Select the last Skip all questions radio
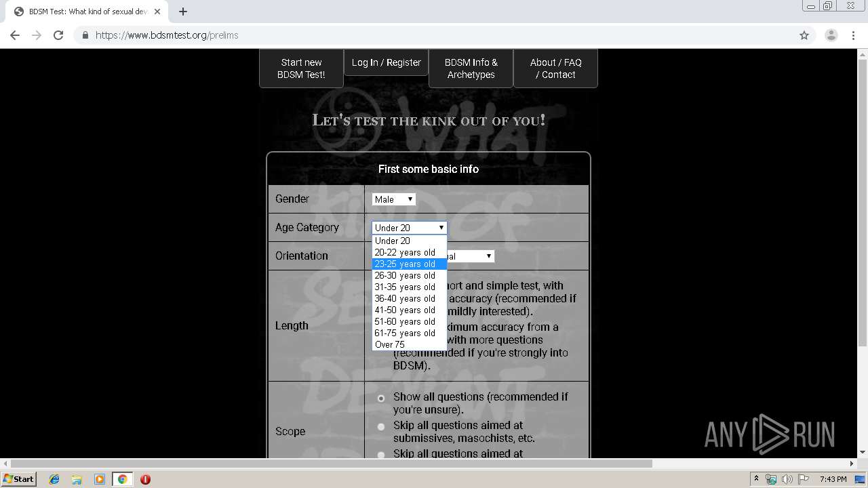868x488 pixels. tap(381, 455)
